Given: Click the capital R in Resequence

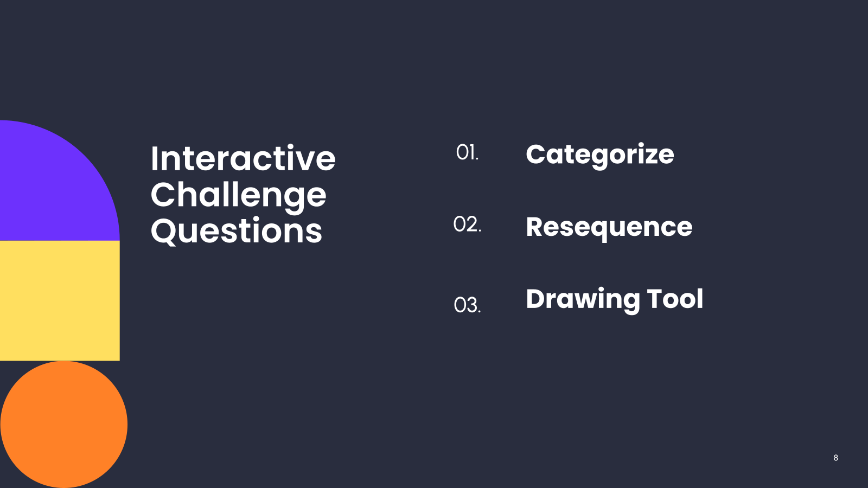Looking at the screenshot, I should point(535,227).
